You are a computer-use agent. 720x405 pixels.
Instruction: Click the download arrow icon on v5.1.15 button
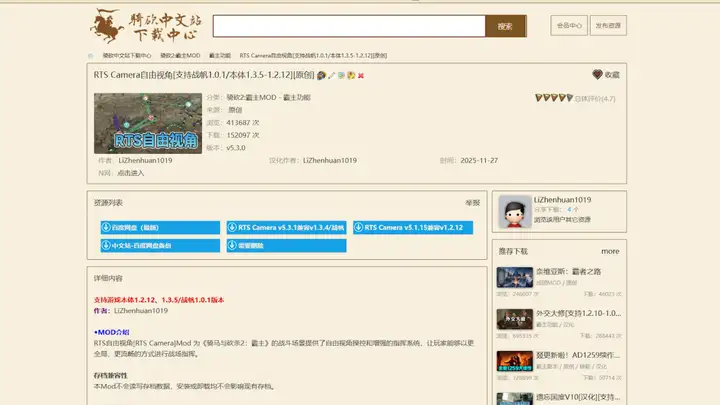(x=359, y=227)
